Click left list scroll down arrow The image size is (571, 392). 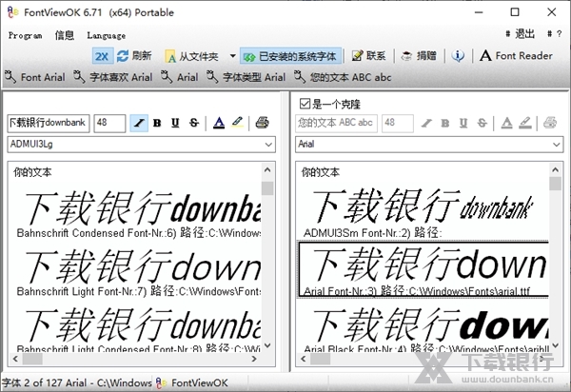[x=267, y=345]
